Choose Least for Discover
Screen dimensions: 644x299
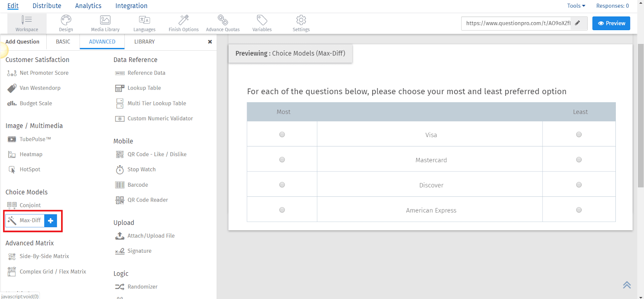pos(579,185)
